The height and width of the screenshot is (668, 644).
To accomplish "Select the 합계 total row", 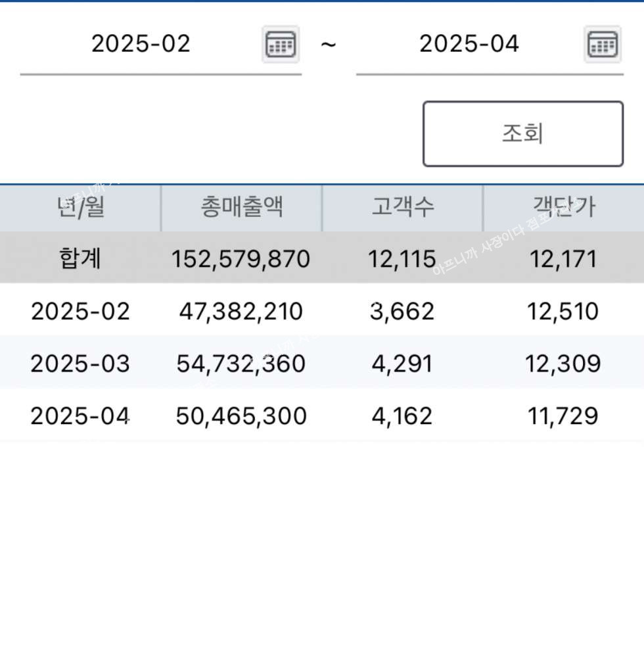I will 322,258.
